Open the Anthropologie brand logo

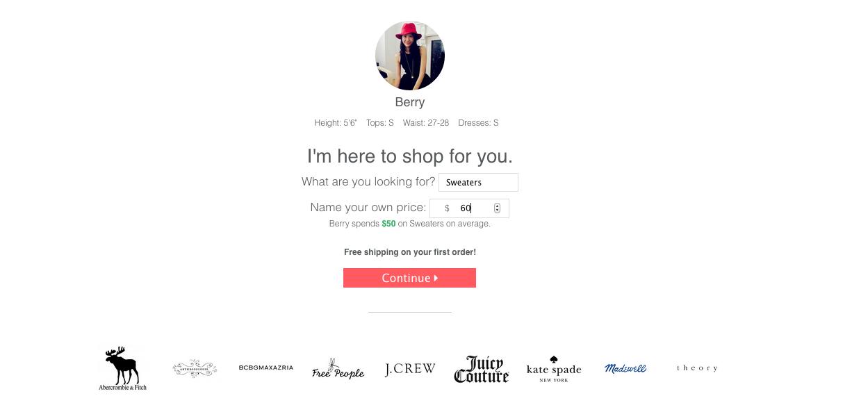tap(195, 368)
